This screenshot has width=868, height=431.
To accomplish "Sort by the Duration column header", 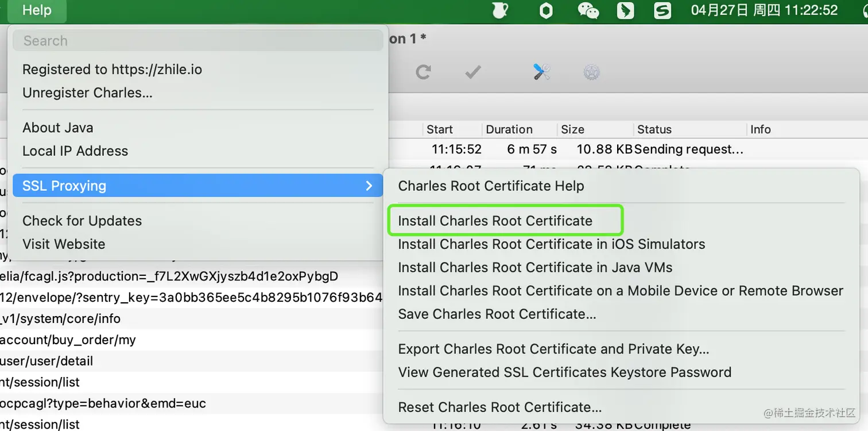I will tap(518, 129).
